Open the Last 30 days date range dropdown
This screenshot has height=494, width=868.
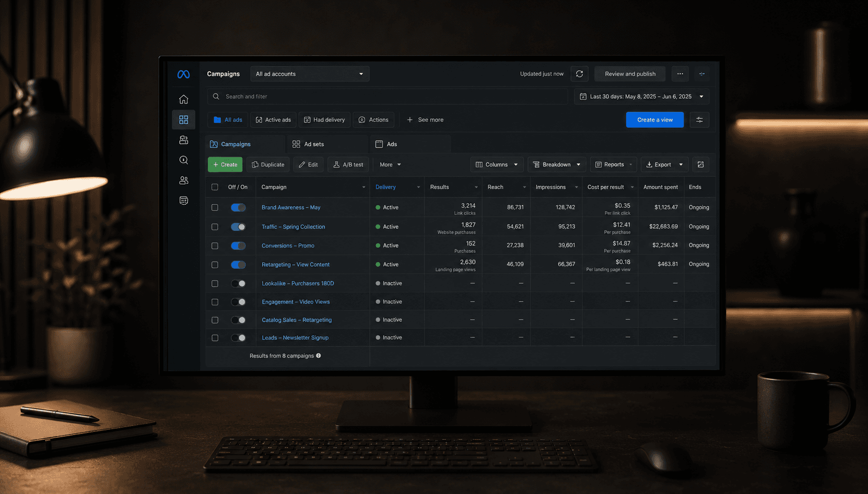[642, 97]
